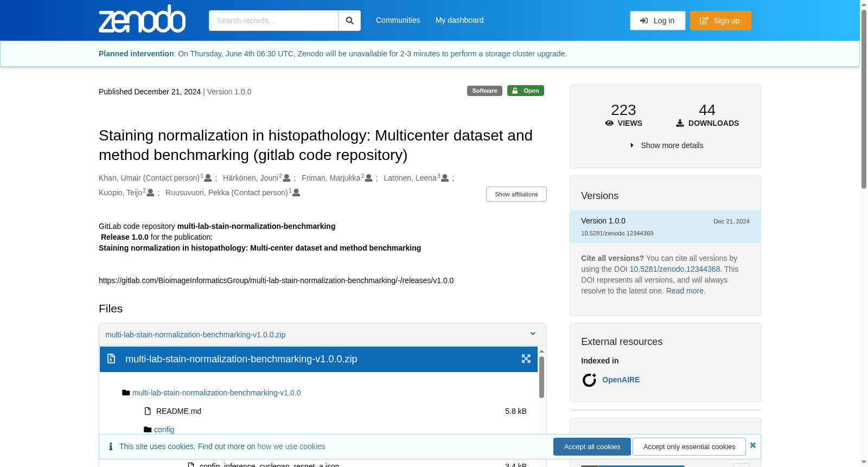Click the Software resource type badge

[484, 91]
